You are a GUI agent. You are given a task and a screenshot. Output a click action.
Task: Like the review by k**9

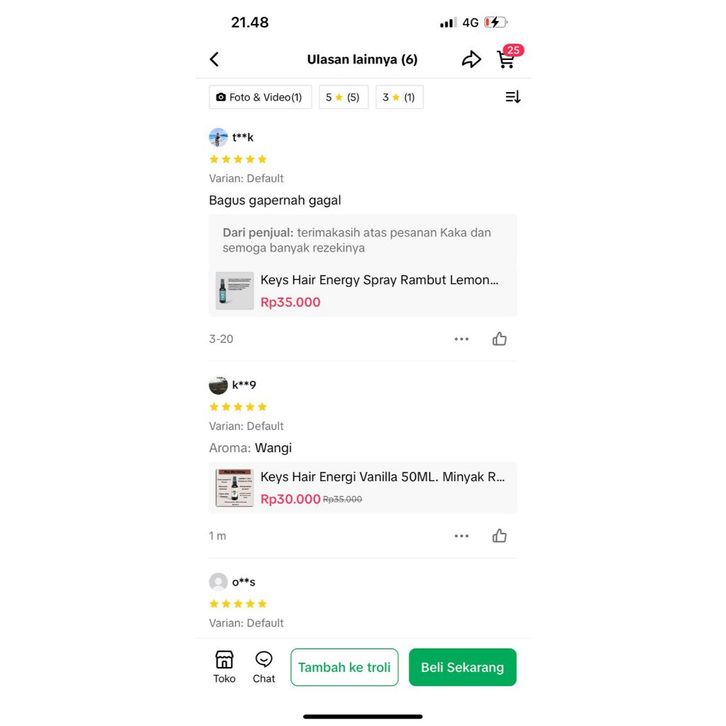coord(499,536)
